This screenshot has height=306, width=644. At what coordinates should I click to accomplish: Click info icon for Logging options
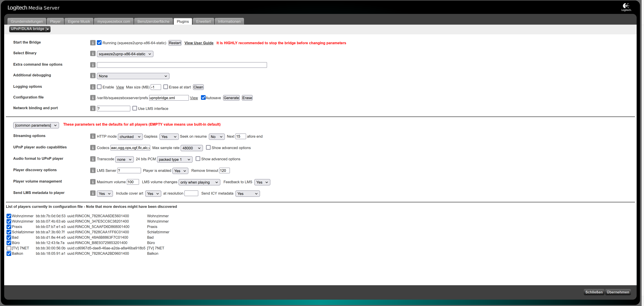(x=93, y=87)
